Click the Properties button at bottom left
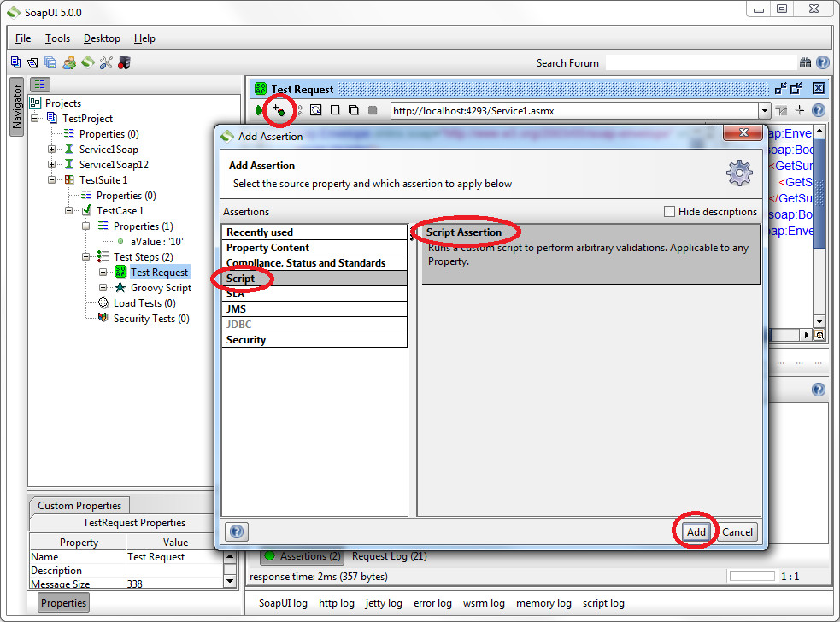 coord(64,602)
